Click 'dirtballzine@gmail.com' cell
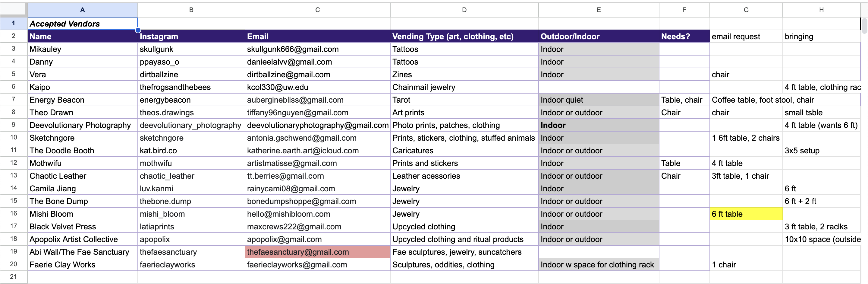 (317, 74)
